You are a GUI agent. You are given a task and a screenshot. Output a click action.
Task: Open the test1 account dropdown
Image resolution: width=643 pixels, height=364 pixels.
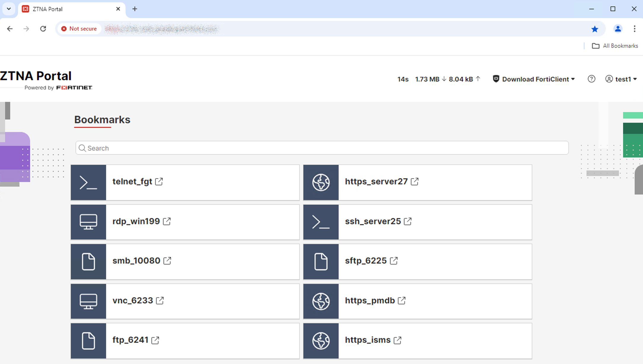[622, 79]
